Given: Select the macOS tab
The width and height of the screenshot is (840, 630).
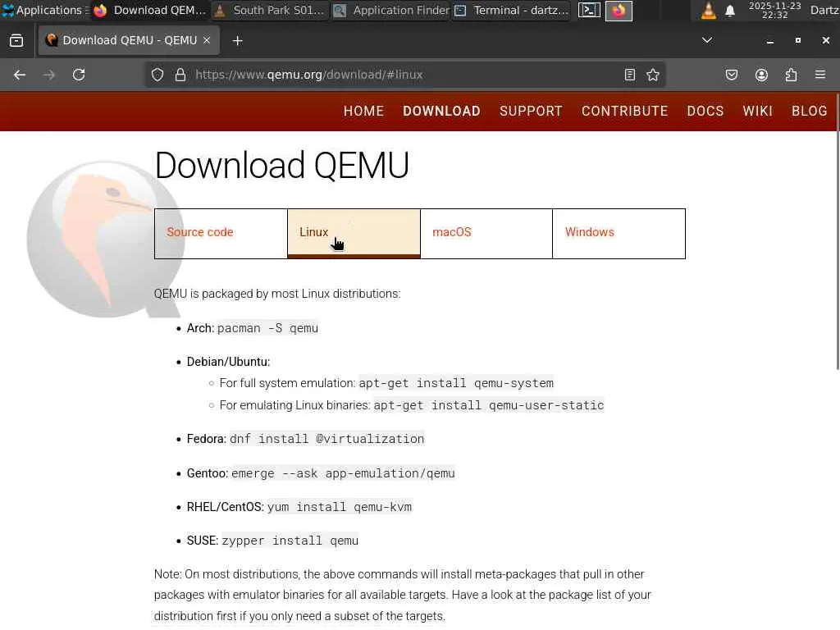Looking at the screenshot, I should click(x=486, y=234).
